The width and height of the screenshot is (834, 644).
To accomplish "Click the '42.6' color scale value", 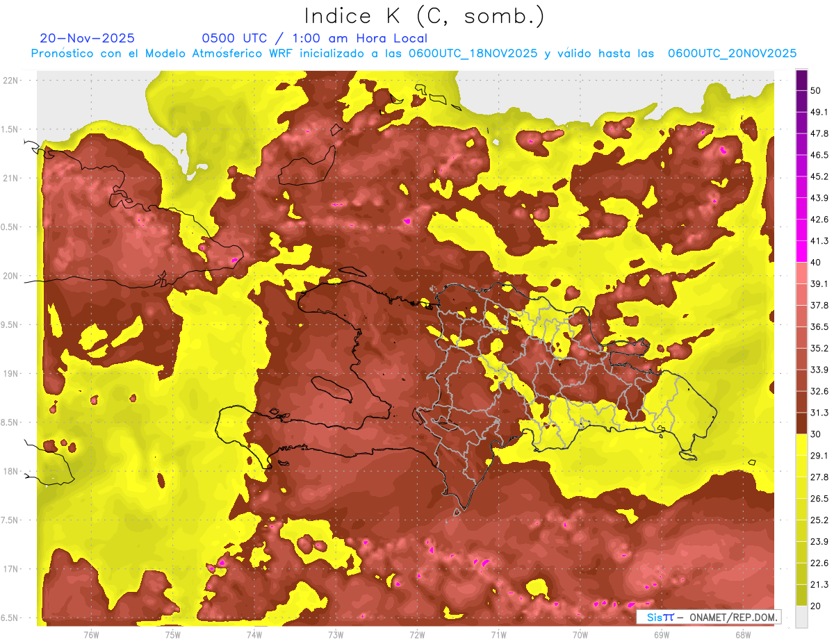I will point(819,220).
